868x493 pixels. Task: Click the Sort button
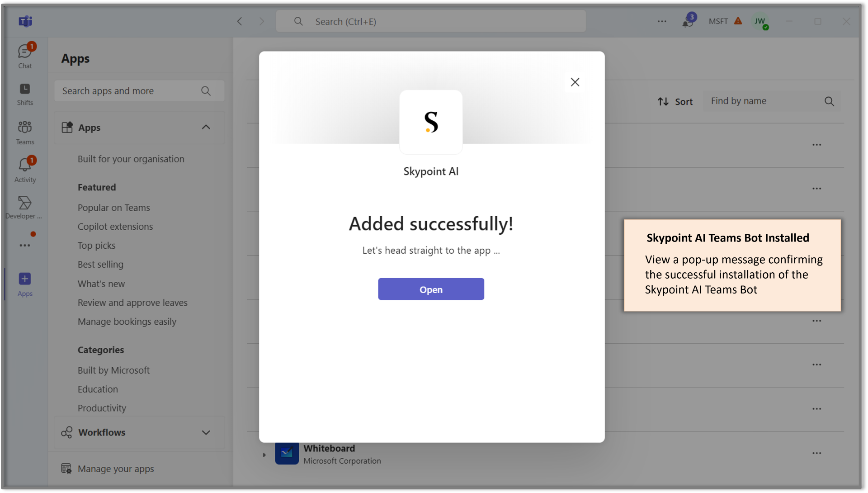[675, 101]
